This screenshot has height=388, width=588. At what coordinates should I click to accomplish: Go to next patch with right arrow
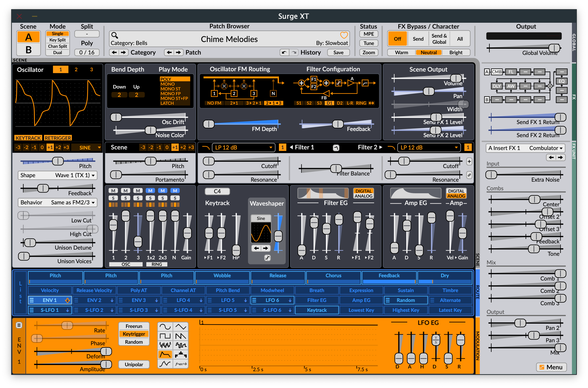click(x=178, y=52)
